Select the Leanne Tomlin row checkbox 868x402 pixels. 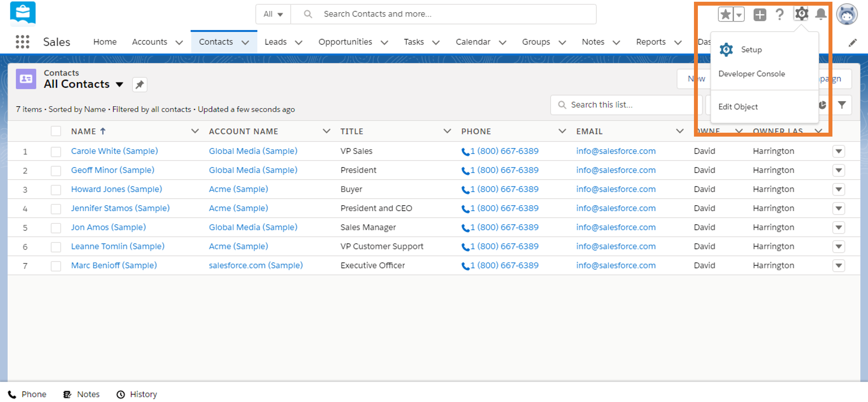click(x=56, y=247)
